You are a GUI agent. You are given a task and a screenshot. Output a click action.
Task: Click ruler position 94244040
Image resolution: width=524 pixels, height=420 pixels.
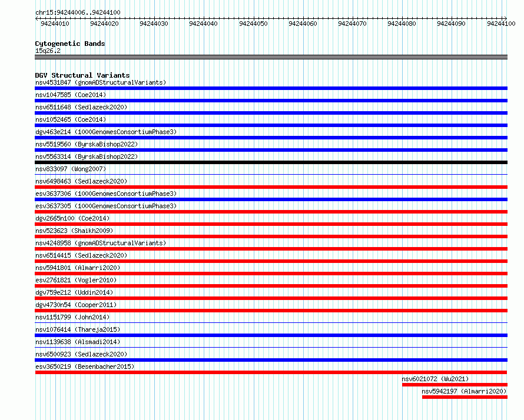click(x=203, y=24)
